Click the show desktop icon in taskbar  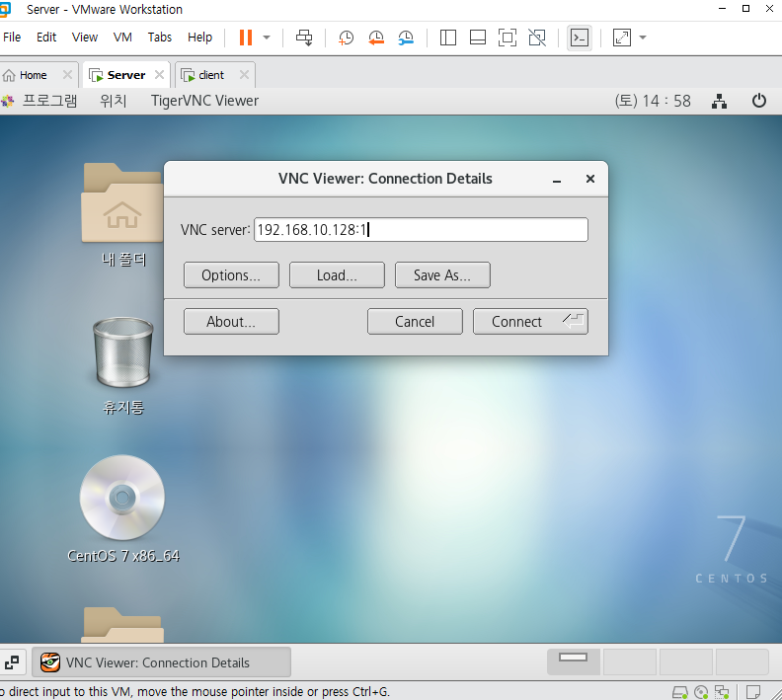(12, 662)
